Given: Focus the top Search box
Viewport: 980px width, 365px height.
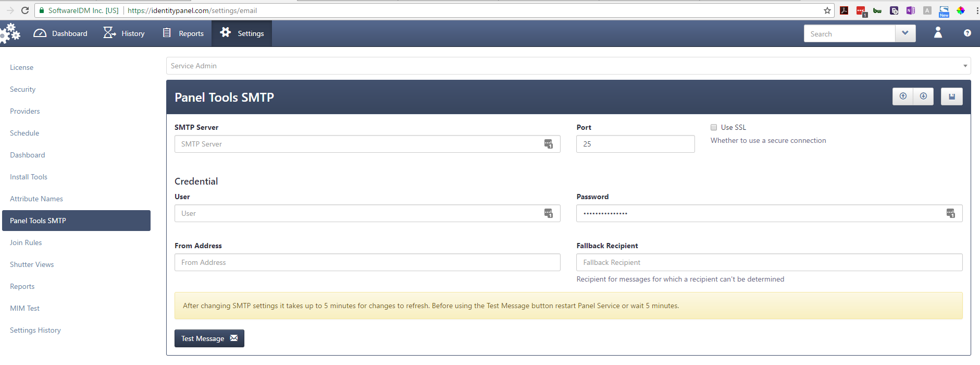Looking at the screenshot, I should point(849,34).
